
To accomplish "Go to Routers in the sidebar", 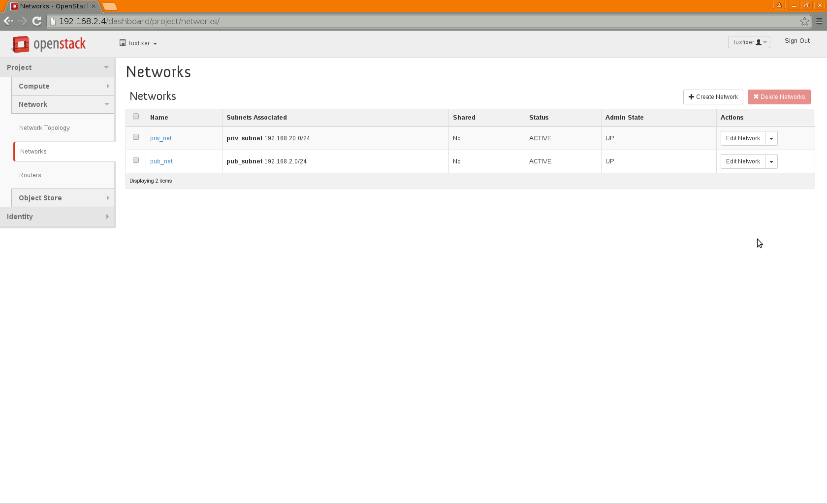I will (x=30, y=175).
